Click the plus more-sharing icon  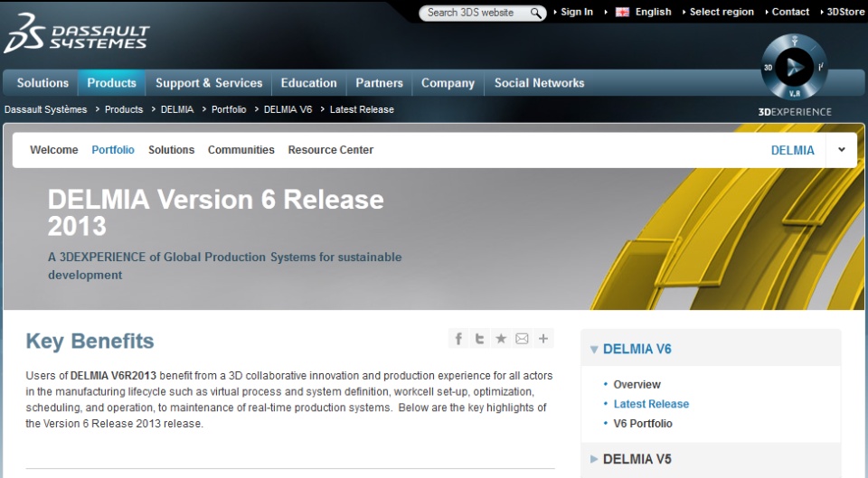pyautogui.click(x=543, y=339)
